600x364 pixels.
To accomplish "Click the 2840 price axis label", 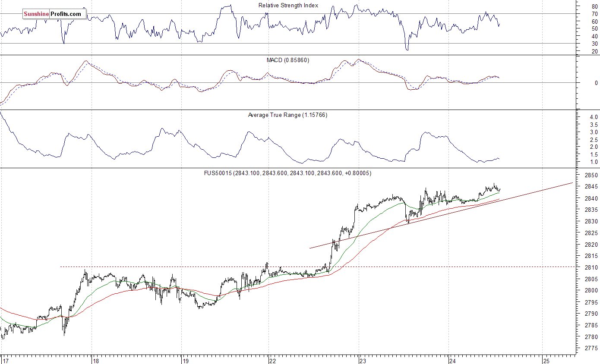I will click(591, 198).
